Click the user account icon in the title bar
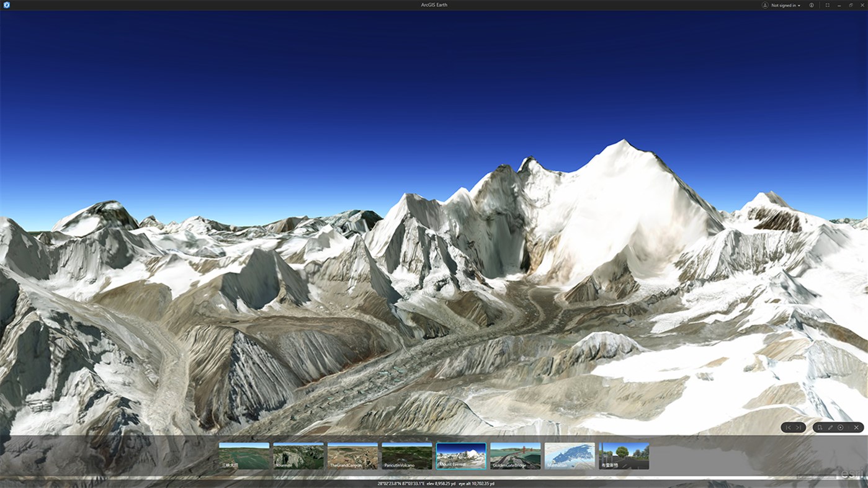The width and height of the screenshot is (868, 488). [763, 5]
